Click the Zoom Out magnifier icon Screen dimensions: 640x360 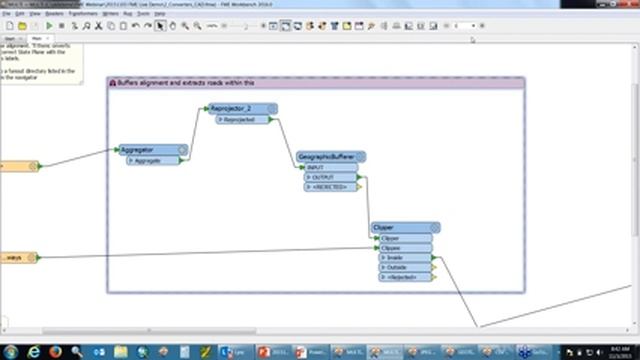click(198, 26)
